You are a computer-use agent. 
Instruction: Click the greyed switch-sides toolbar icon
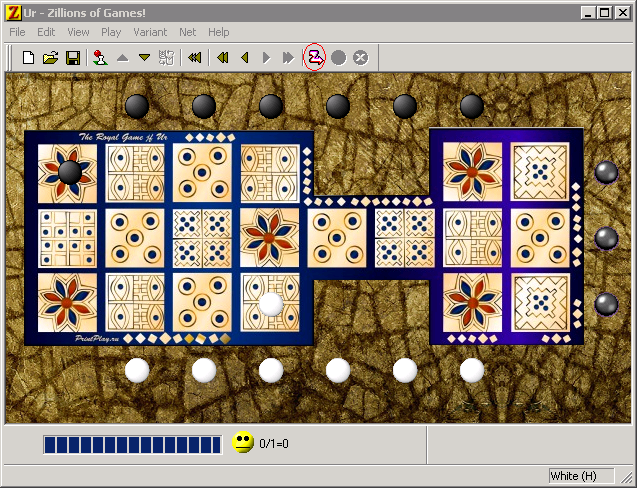pyautogui.click(x=167, y=58)
